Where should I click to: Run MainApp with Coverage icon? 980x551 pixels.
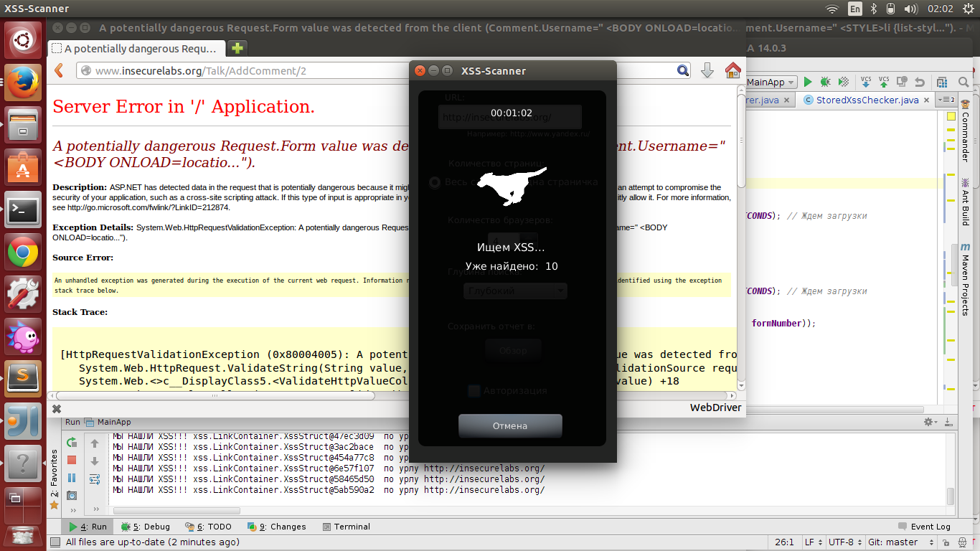point(842,82)
